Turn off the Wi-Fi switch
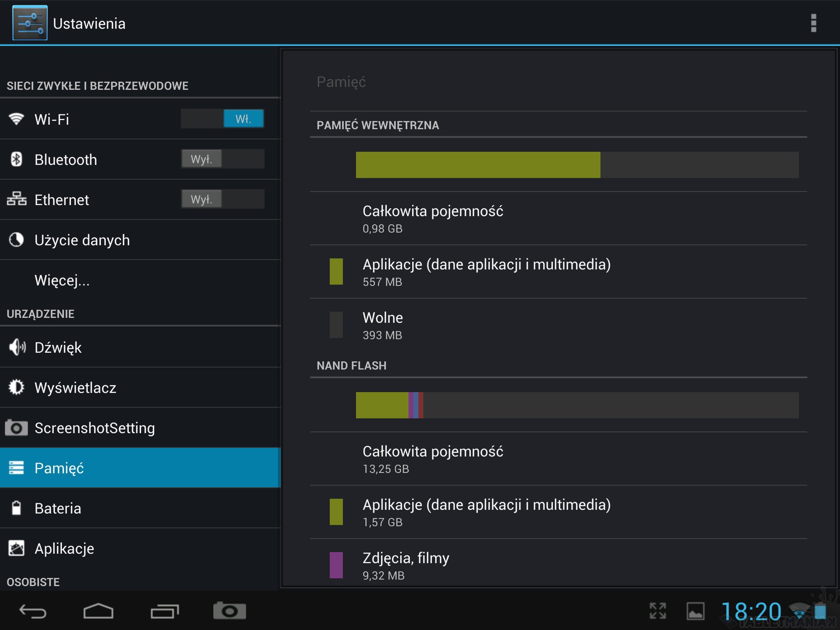Image resolution: width=840 pixels, height=630 pixels. click(223, 119)
